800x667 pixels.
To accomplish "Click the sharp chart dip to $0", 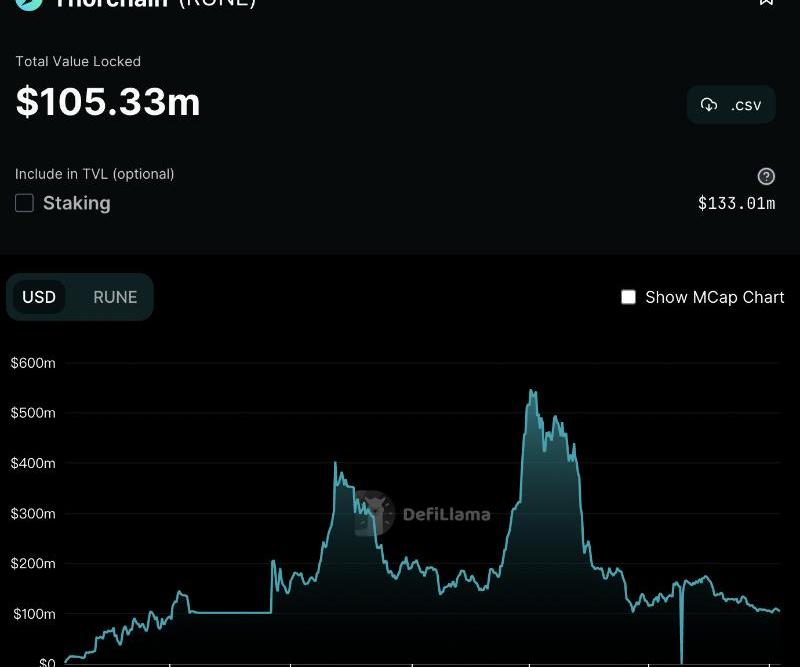I will coord(682,658).
